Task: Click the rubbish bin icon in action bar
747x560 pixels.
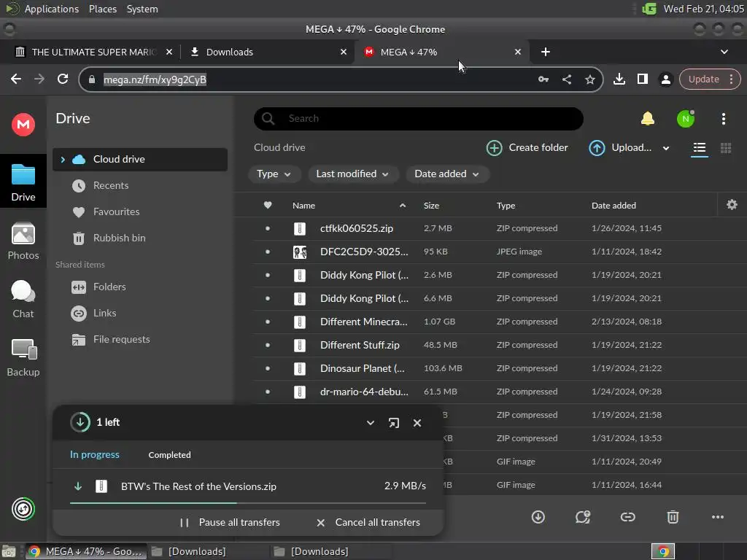Action: [672, 517]
